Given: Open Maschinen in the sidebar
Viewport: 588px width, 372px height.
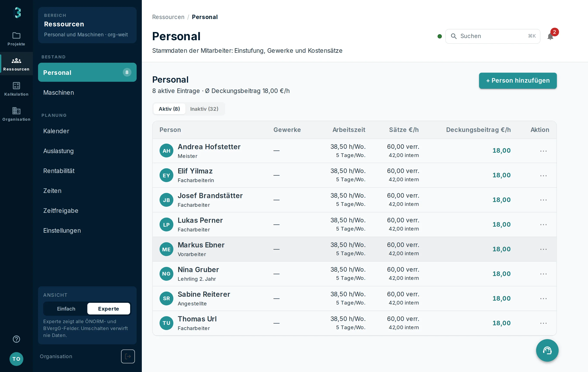Looking at the screenshot, I should [x=87, y=93].
